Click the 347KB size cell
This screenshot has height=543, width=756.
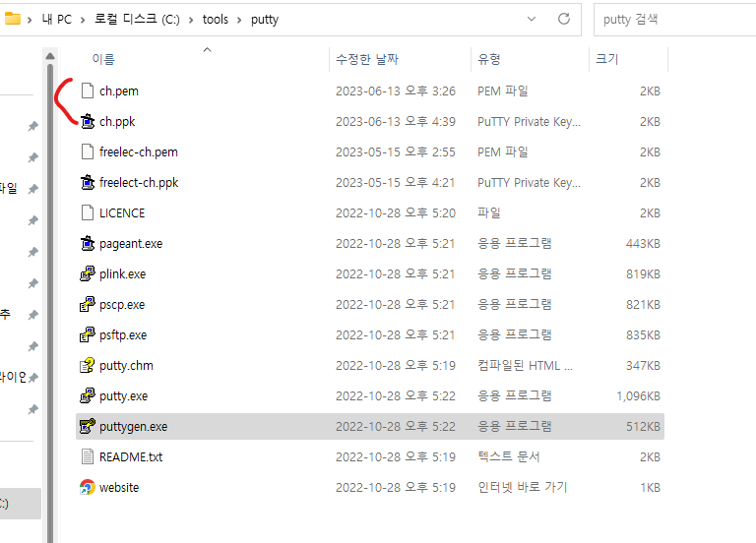click(x=643, y=366)
